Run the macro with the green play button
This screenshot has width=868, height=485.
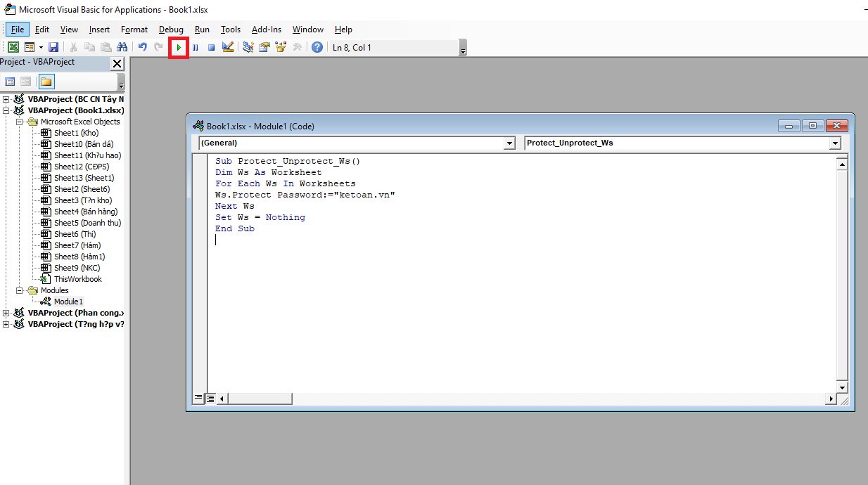pyautogui.click(x=179, y=48)
